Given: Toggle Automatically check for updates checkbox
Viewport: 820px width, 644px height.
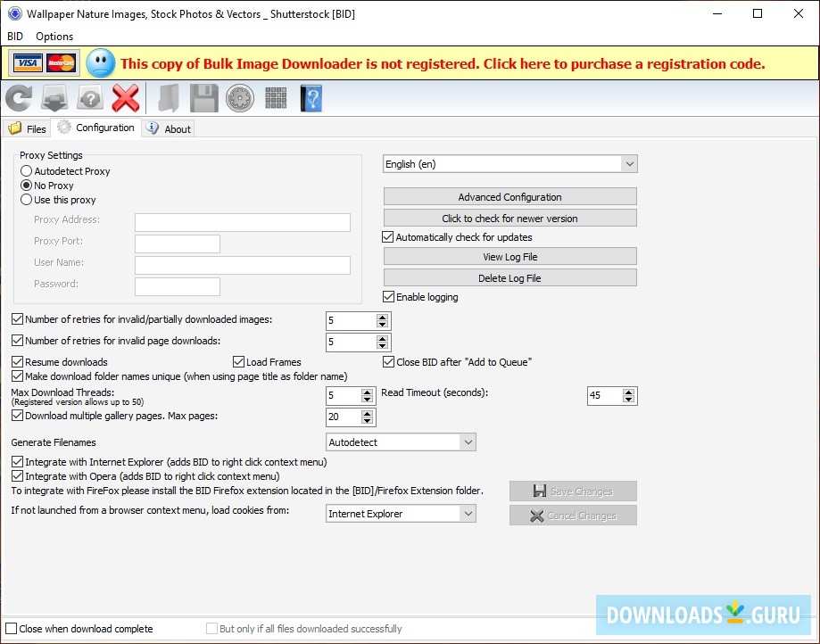Looking at the screenshot, I should click(x=388, y=237).
